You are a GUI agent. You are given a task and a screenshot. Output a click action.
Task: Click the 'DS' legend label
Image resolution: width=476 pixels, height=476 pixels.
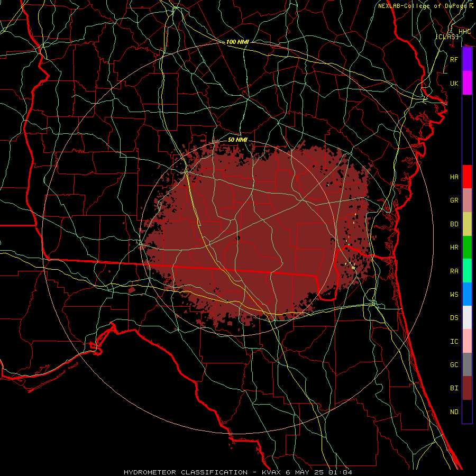[454, 317]
